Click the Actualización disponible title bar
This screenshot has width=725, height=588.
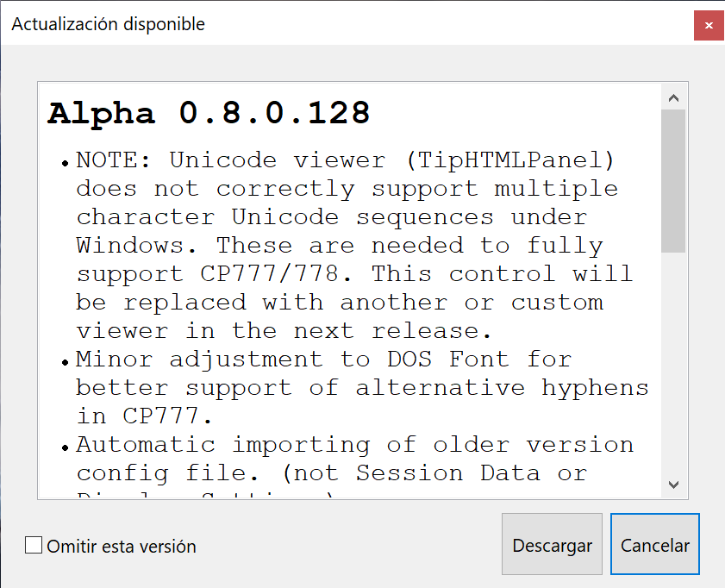click(345, 24)
